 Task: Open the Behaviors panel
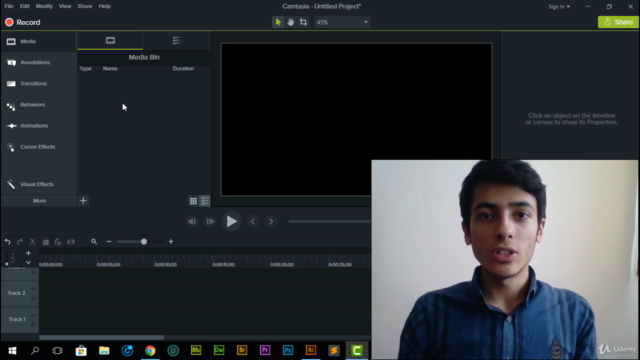pyautogui.click(x=38, y=105)
